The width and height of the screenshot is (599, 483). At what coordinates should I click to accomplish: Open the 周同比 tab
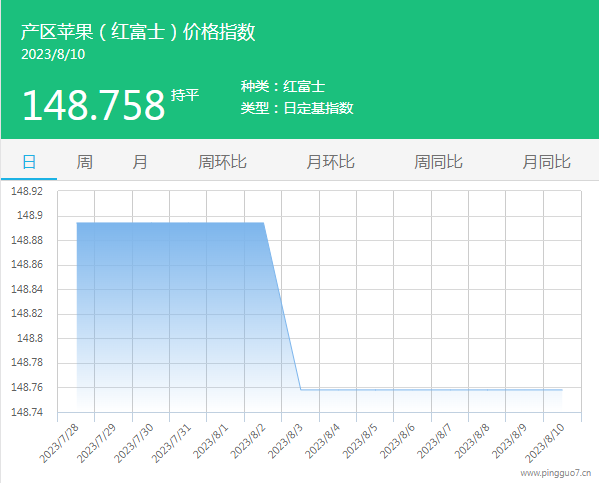439,162
